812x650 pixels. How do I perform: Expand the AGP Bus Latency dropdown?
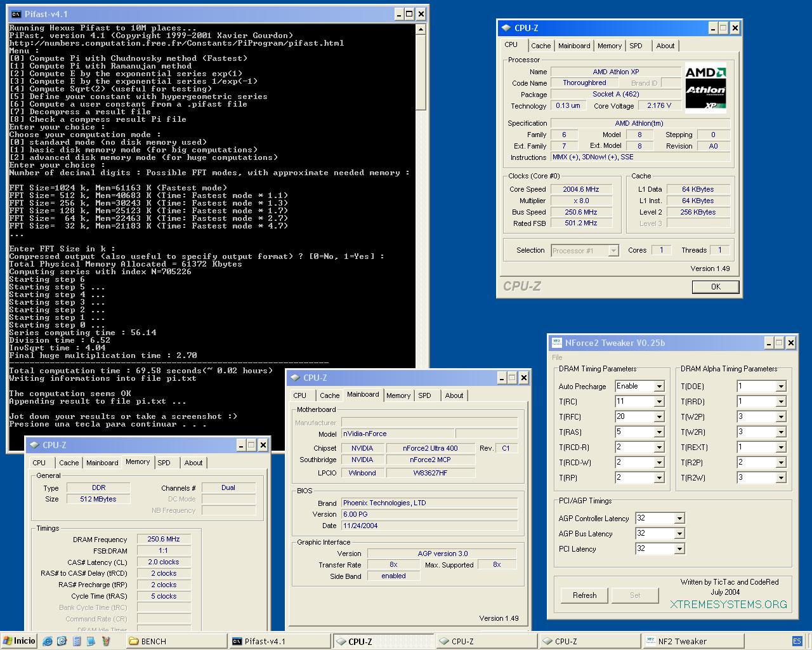click(x=679, y=534)
